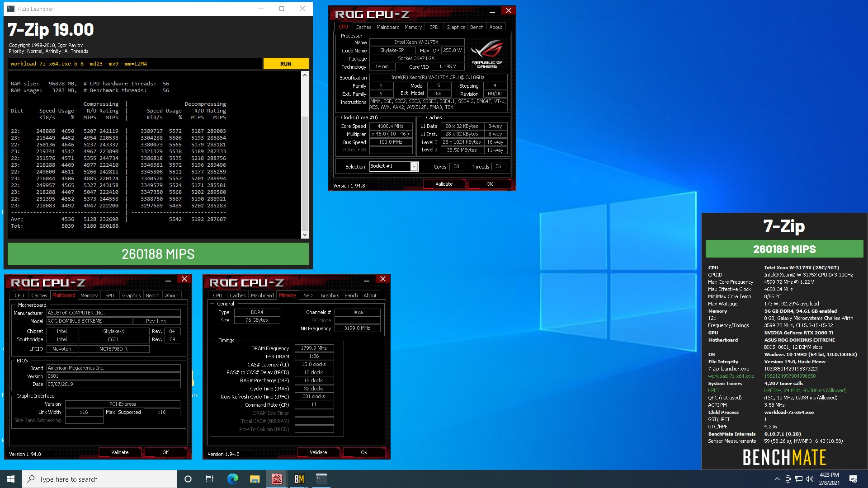Switch to Memory tab in top CPU-Z
The image size is (868, 488).
(x=413, y=27)
